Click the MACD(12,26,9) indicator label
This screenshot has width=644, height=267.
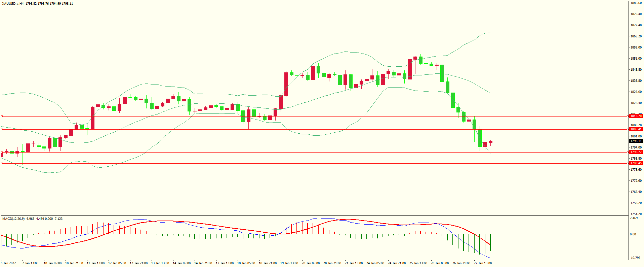point(13,219)
